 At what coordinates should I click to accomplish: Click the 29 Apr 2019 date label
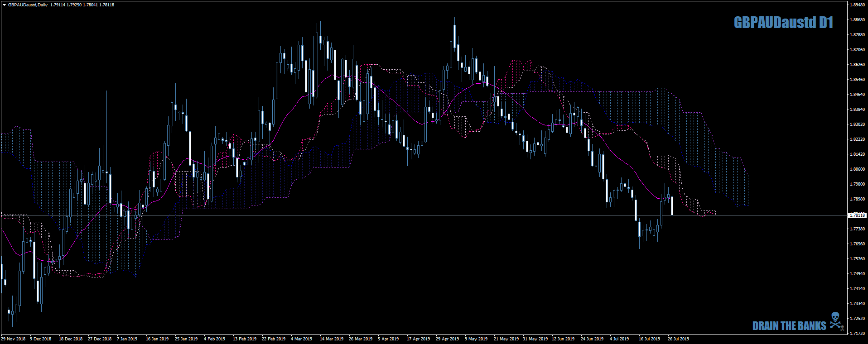(448, 339)
